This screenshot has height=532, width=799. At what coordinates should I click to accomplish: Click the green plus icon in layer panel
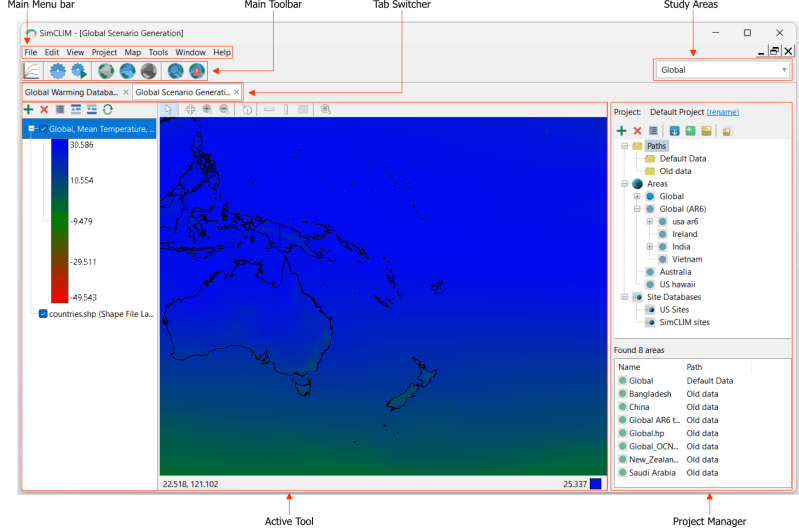click(x=29, y=109)
